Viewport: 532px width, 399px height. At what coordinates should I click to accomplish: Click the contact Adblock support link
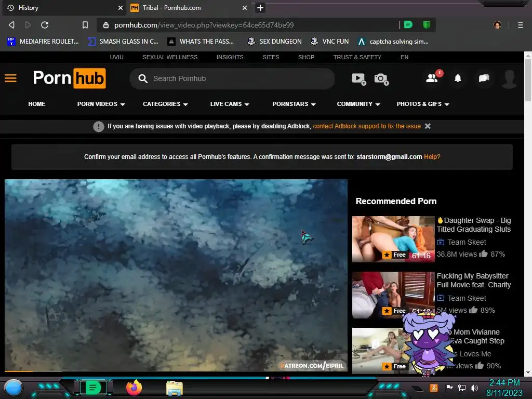click(367, 126)
